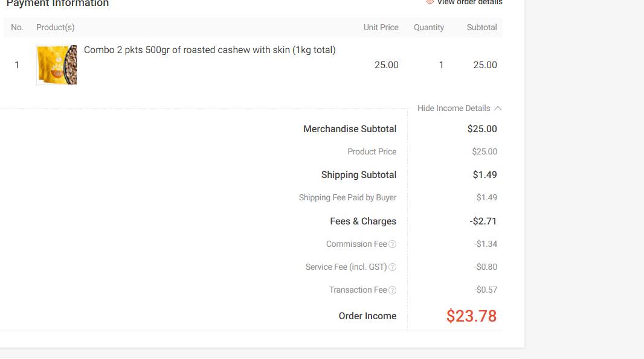The image size is (644, 359).
Task: Click the Commission Fee help icon
Action: click(x=393, y=244)
